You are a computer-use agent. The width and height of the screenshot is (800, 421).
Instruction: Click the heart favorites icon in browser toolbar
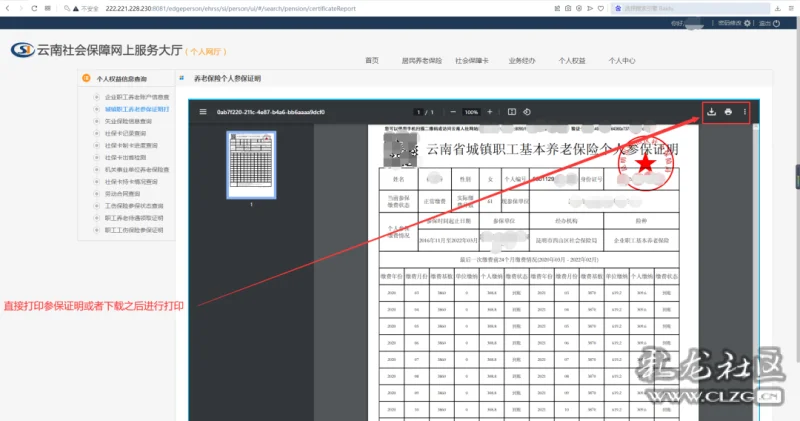pos(601,8)
